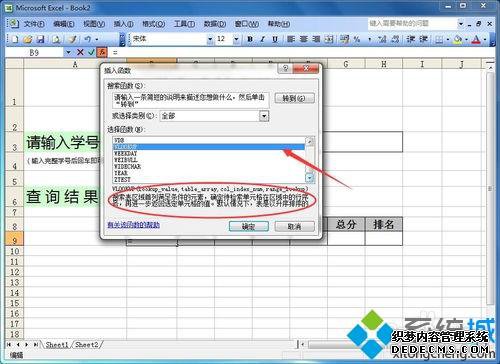Open the 编辑 (Edit) menu

coord(64,24)
